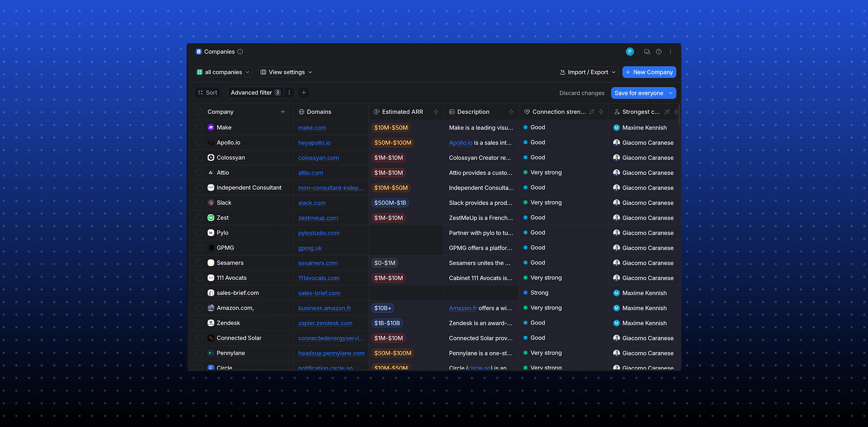Open the all companies view dropdown

coord(223,72)
